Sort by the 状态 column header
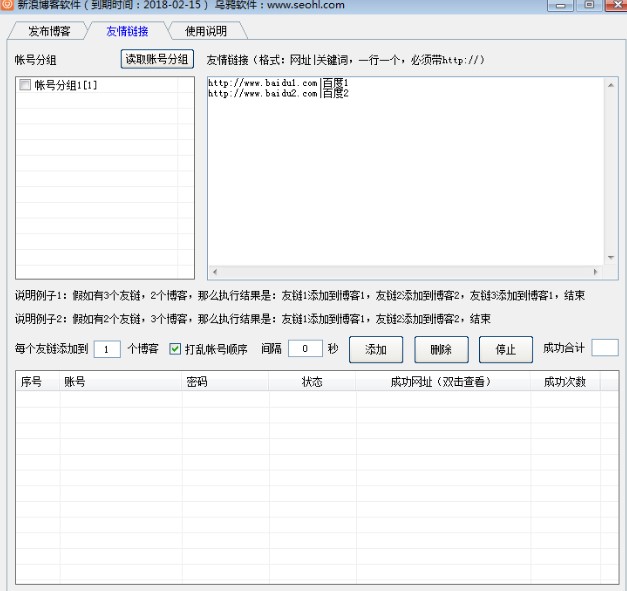 (x=312, y=382)
